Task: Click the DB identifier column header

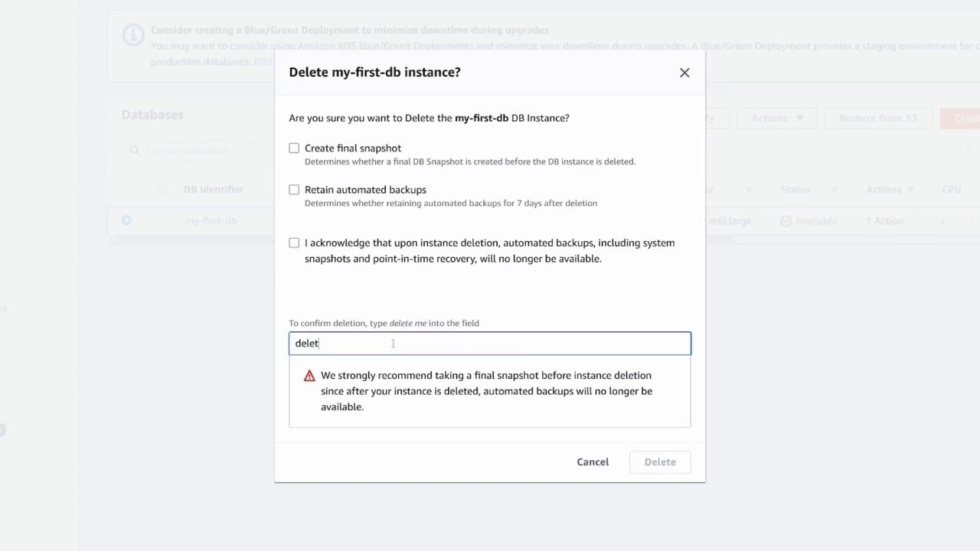Action: (x=214, y=190)
